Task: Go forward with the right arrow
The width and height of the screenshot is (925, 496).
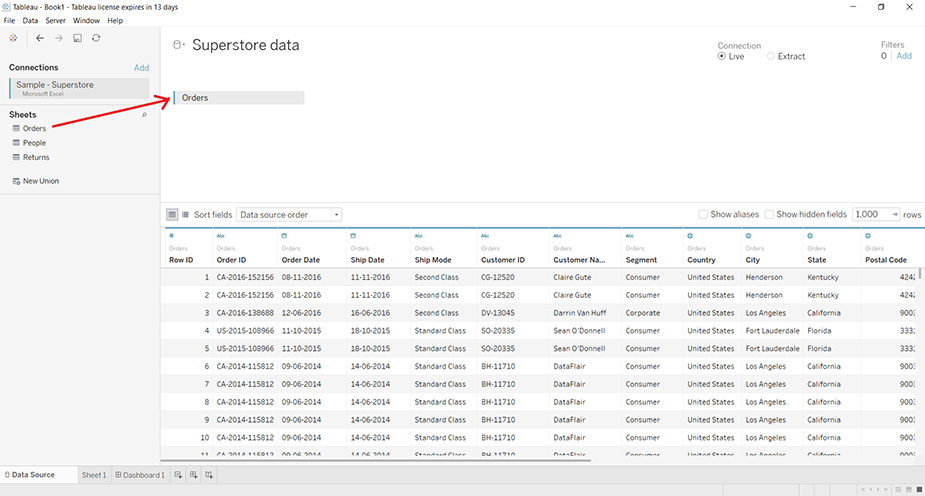Action: click(x=58, y=38)
